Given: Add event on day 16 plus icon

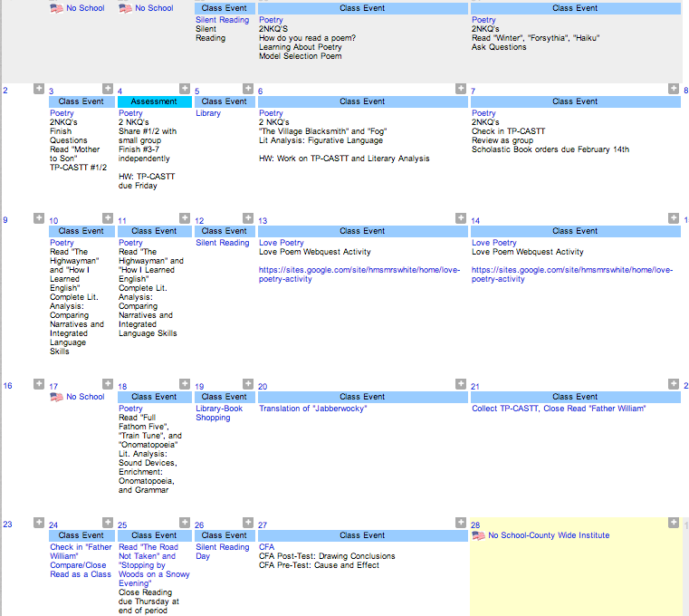Looking at the screenshot, I should coord(39,384).
